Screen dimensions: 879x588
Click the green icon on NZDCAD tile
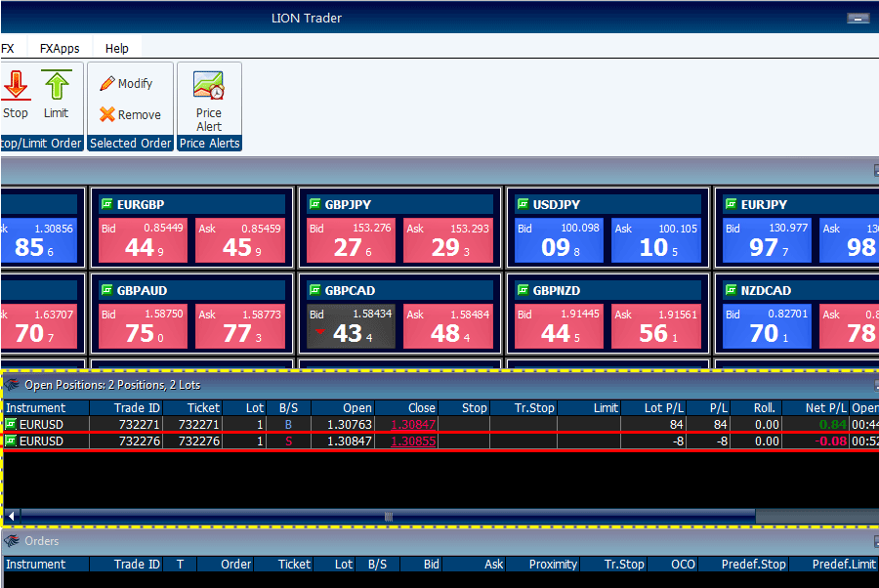pos(731,290)
